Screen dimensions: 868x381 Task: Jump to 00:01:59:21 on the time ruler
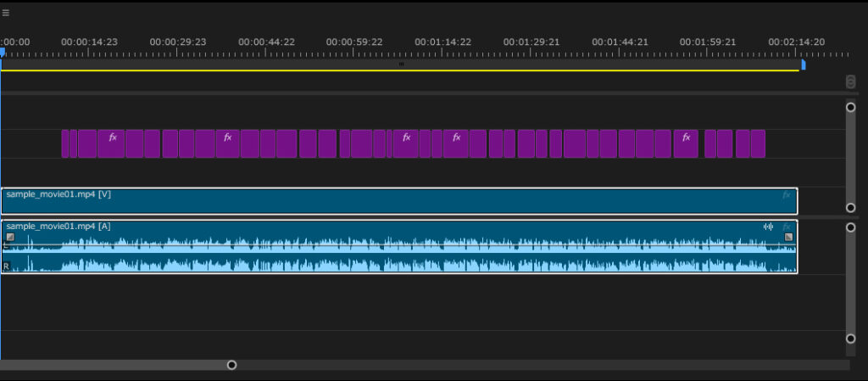point(708,42)
